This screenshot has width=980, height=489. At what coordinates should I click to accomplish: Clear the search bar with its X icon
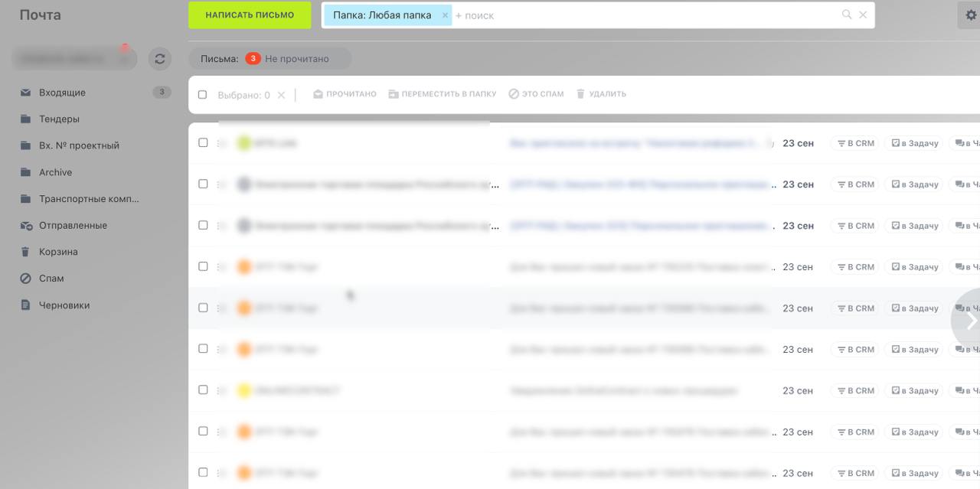863,15
